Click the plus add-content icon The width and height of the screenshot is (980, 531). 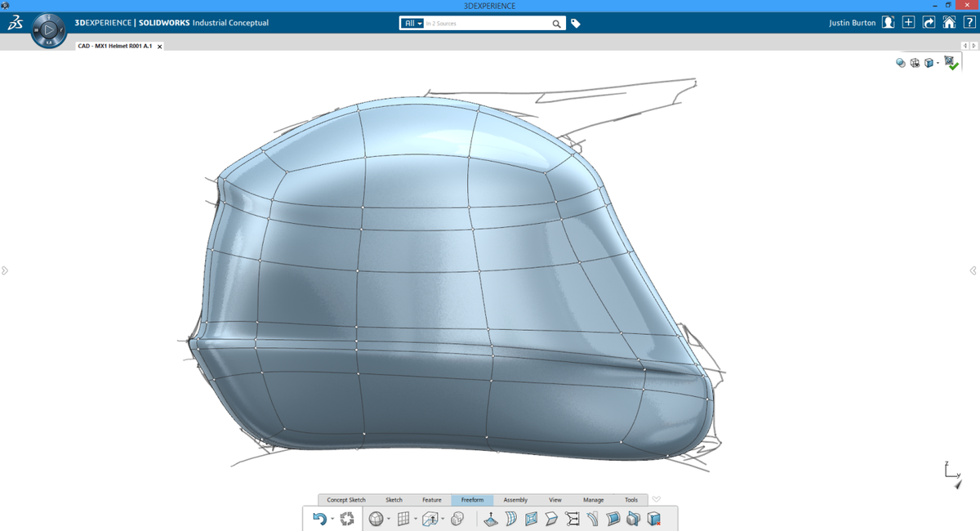[x=908, y=23]
